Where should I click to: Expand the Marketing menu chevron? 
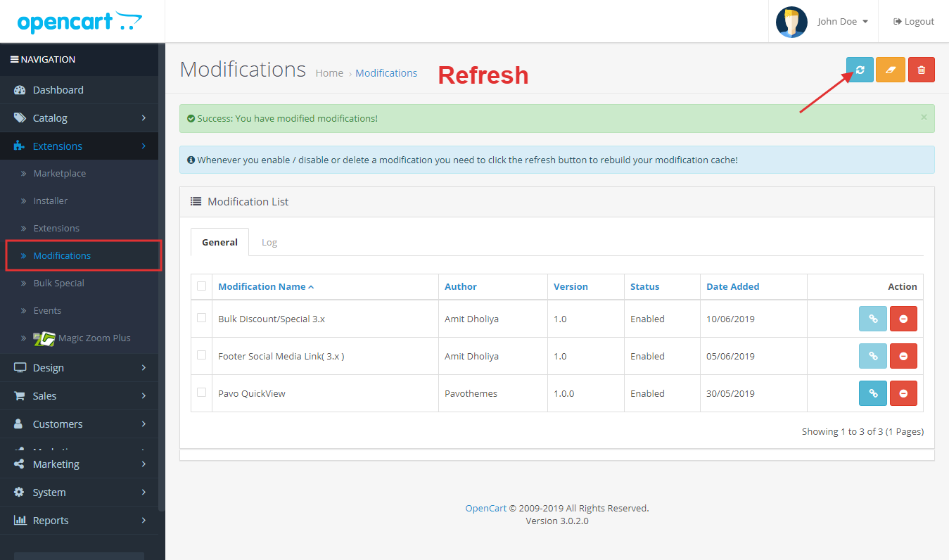tap(144, 464)
